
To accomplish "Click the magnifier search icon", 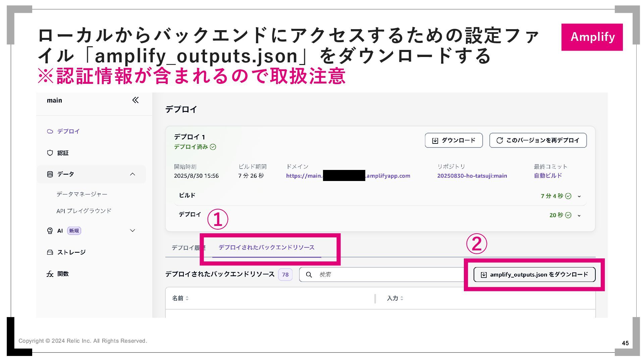I will 309,275.
